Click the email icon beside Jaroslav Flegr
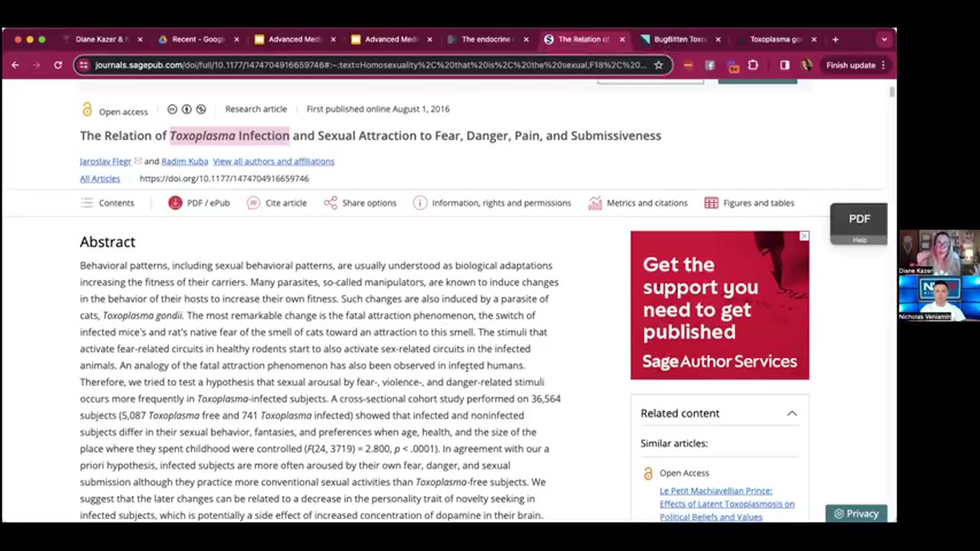This screenshot has width=980, height=551. click(138, 161)
